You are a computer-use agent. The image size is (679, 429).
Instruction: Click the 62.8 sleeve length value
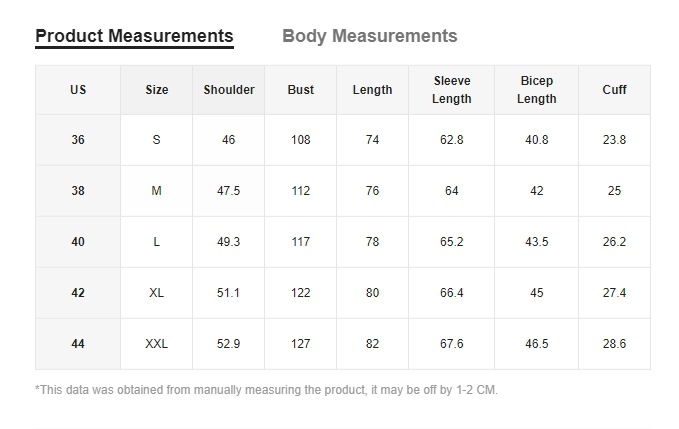tap(452, 140)
